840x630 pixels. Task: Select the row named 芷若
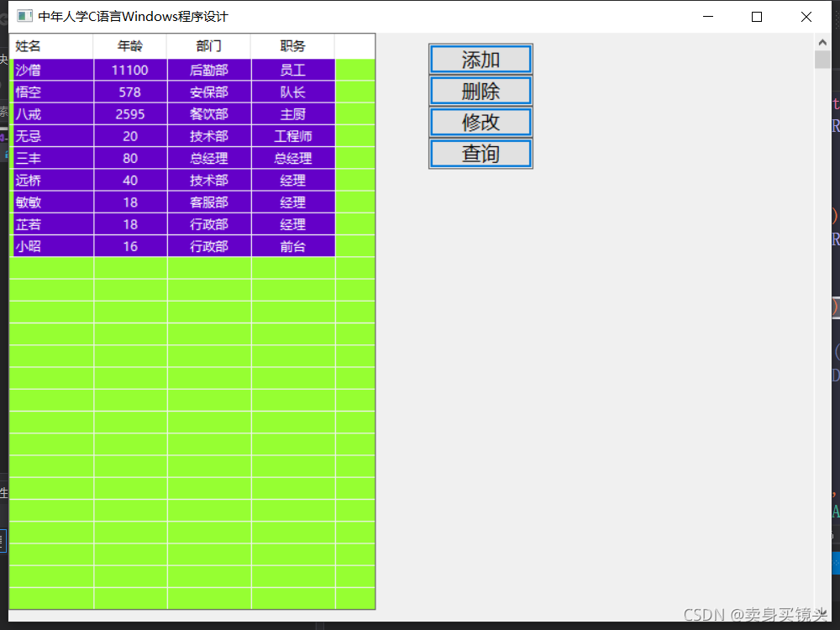[174, 224]
